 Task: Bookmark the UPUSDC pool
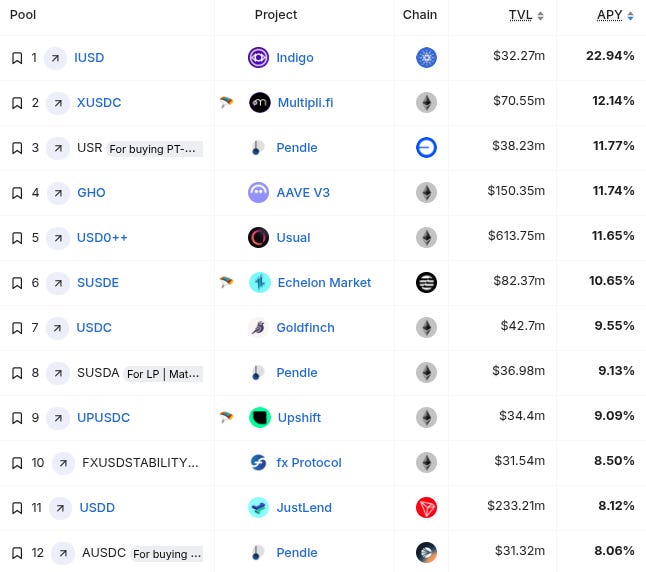click(17, 417)
